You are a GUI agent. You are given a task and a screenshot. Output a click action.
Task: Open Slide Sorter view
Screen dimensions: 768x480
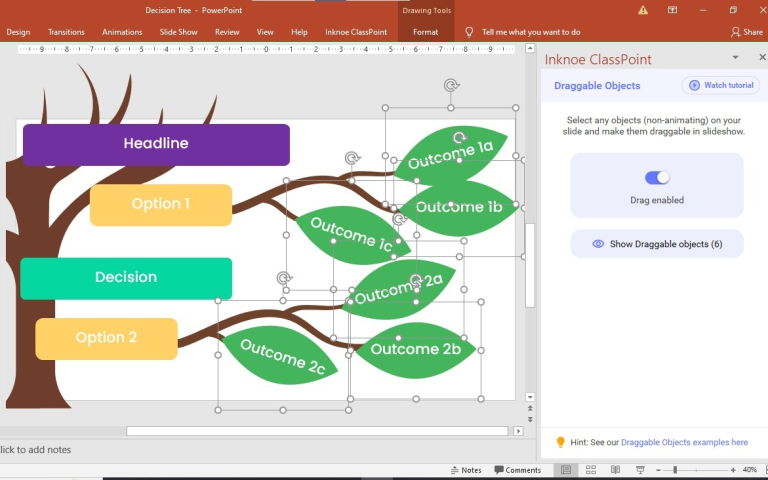tap(591, 470)
